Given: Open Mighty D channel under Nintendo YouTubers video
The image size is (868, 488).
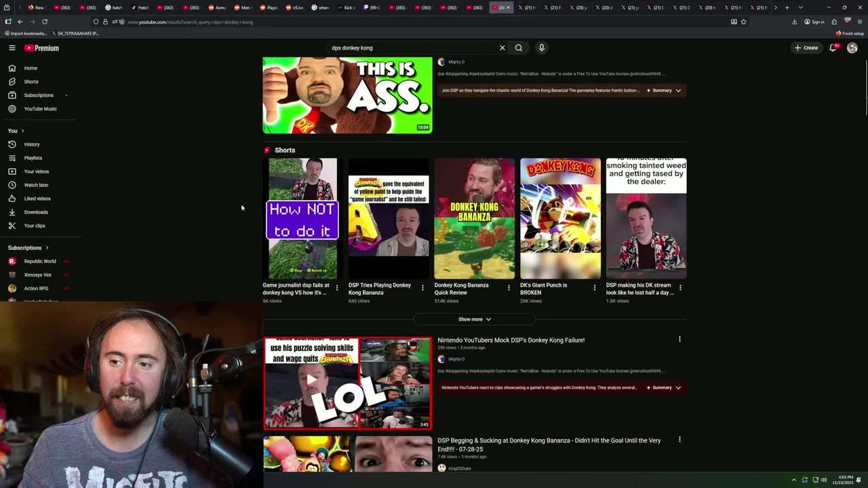Looking at the screenshot, I should tap(456, 359).
